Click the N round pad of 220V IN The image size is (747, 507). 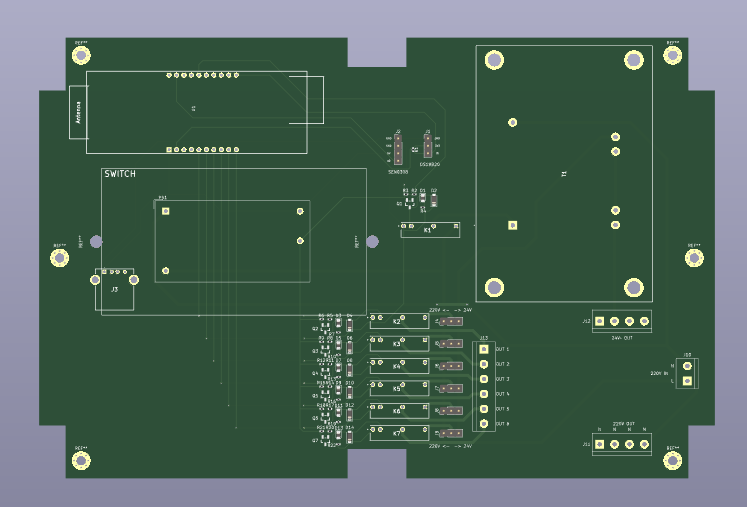point(687,366)
